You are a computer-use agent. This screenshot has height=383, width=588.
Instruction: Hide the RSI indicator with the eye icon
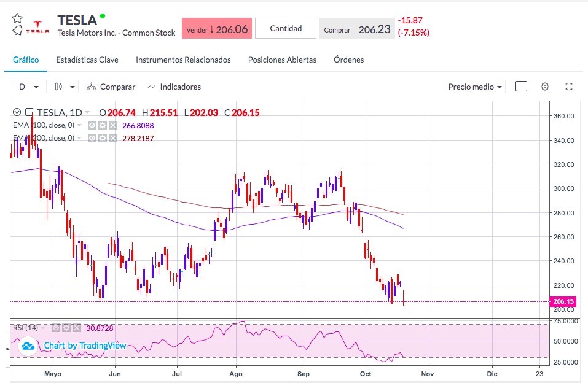(x=56, y=328)
